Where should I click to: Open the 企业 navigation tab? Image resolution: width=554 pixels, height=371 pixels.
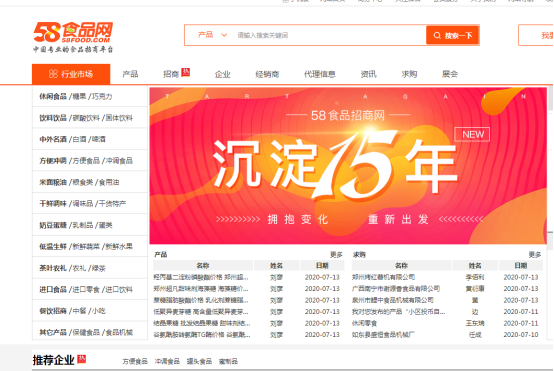coord(223,74)
